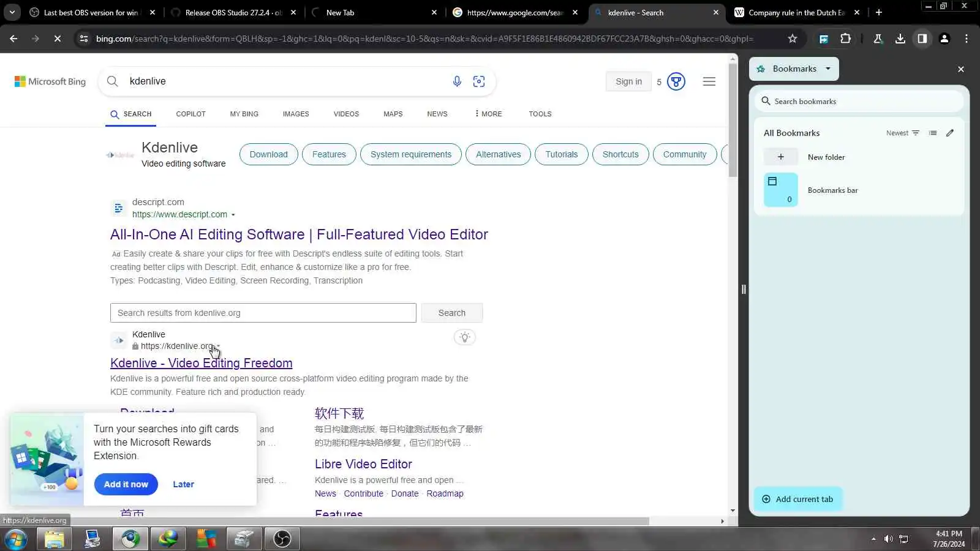The width and height of the screenshot is (980, 551).
Task: Click the lightbulb insights icon
Action: click(x=465, y=337)
